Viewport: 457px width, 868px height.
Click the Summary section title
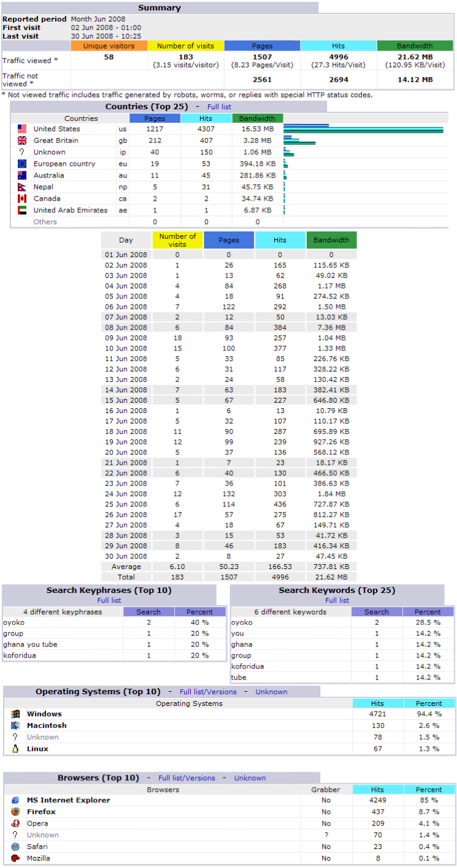coord(159,8)
